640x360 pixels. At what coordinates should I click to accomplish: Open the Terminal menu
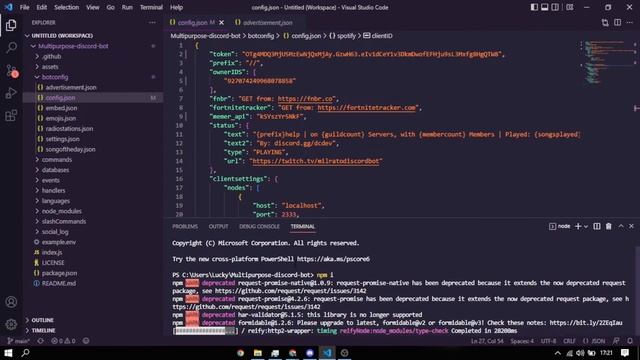click(x=151, y=7)
